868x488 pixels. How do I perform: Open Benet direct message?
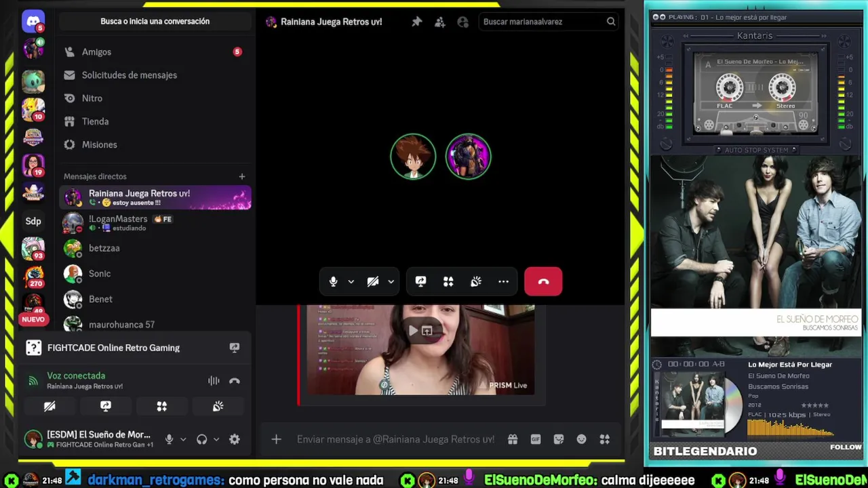(155, 299)
